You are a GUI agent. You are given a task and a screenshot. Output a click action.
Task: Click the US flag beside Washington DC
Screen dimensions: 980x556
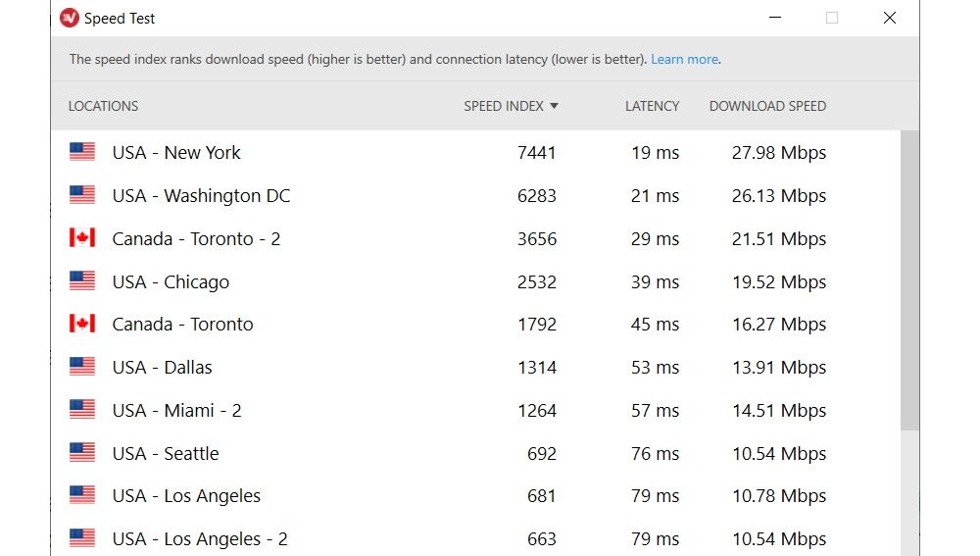pyautogui.click(x=82, y=195)
